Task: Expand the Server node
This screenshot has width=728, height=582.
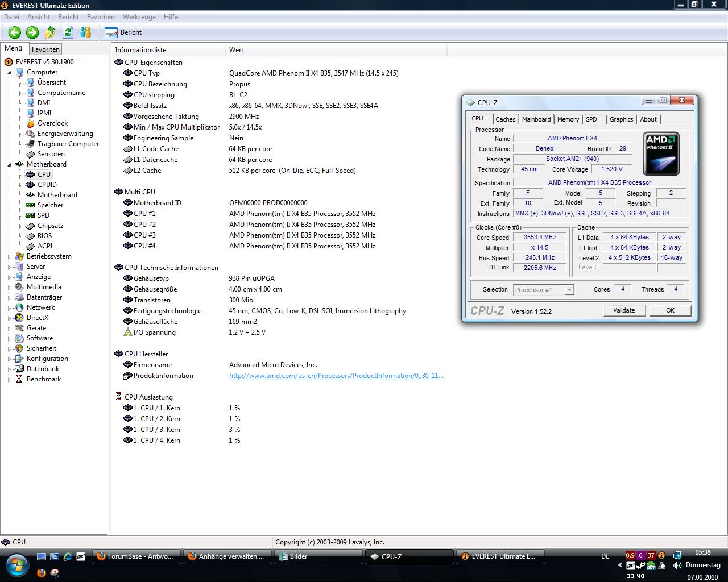Action: (9, 267)
